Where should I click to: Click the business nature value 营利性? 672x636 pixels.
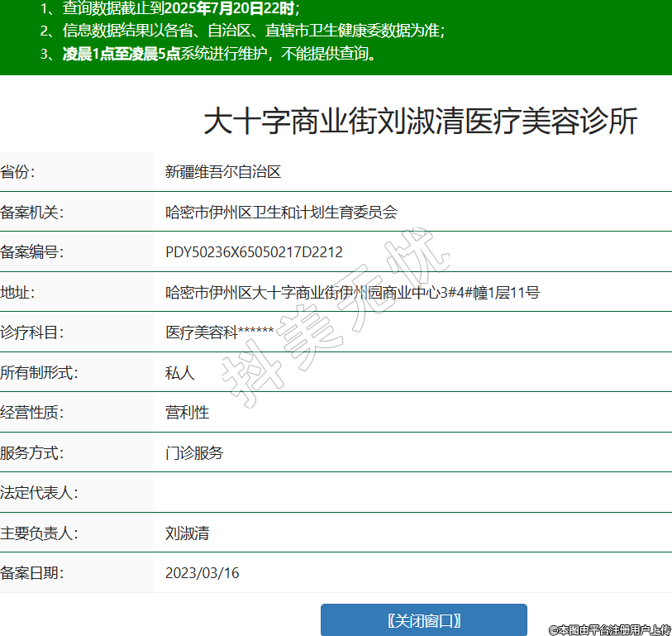[x=187, y=413]
